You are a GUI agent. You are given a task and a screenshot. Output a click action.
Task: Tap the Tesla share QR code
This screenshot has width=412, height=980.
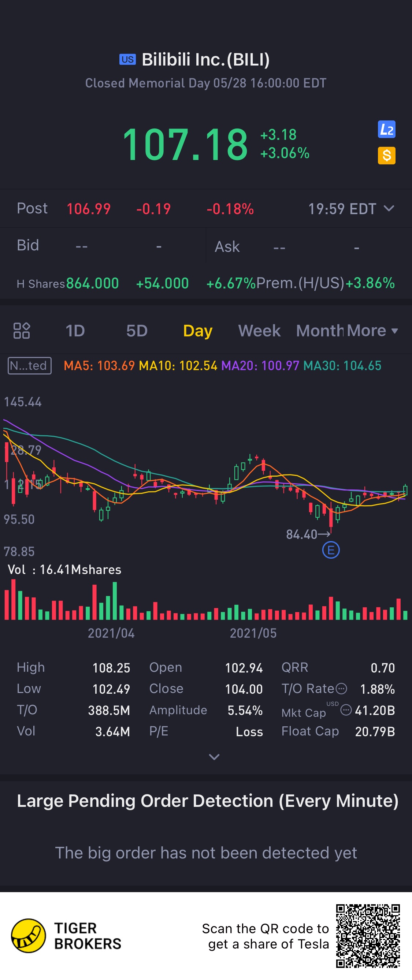click(x=368, y=935)
